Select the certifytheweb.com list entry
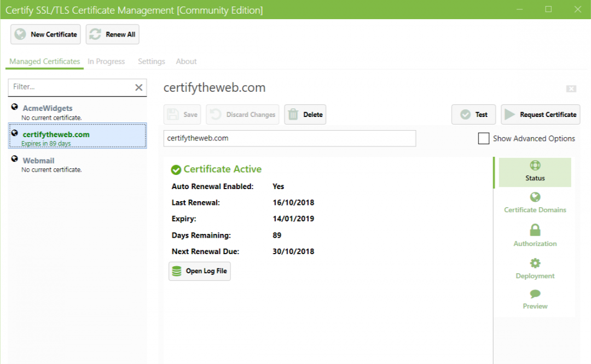This screenshot has height=364, width=591. click(x=77, y=136)
